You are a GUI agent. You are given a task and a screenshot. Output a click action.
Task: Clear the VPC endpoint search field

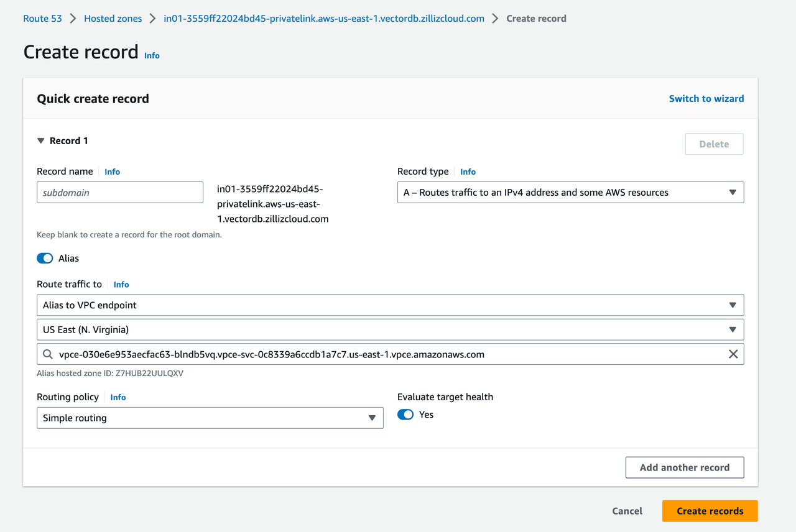coord(733,354)
